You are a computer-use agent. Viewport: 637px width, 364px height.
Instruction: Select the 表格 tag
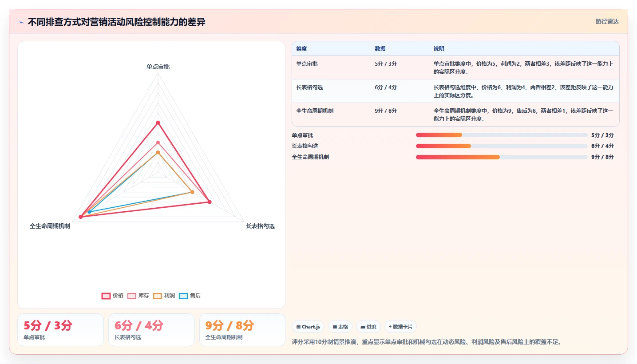340,327
